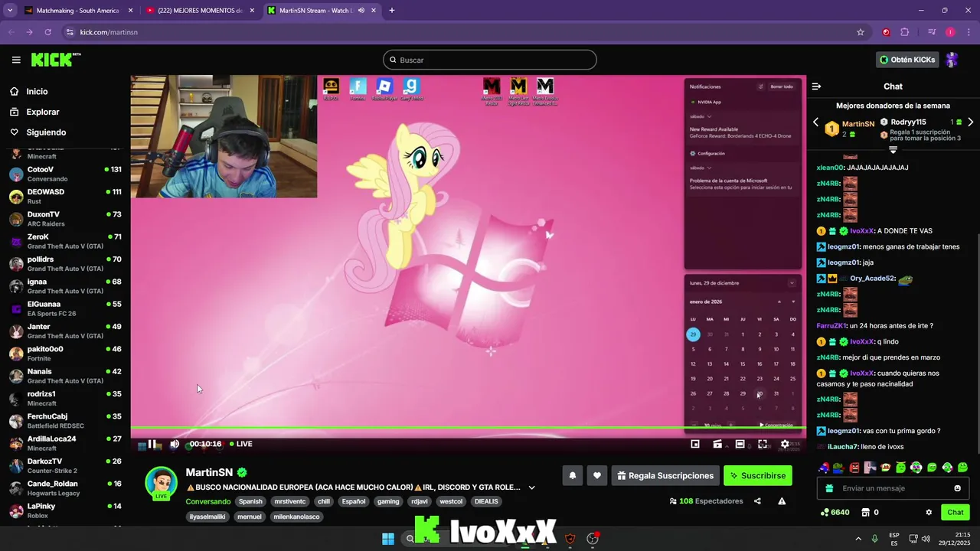Collapse the chat panel icon
Image resolution: width=980 pixels, height=551 pixels.
pyautogui.click(x=816, y=86)
